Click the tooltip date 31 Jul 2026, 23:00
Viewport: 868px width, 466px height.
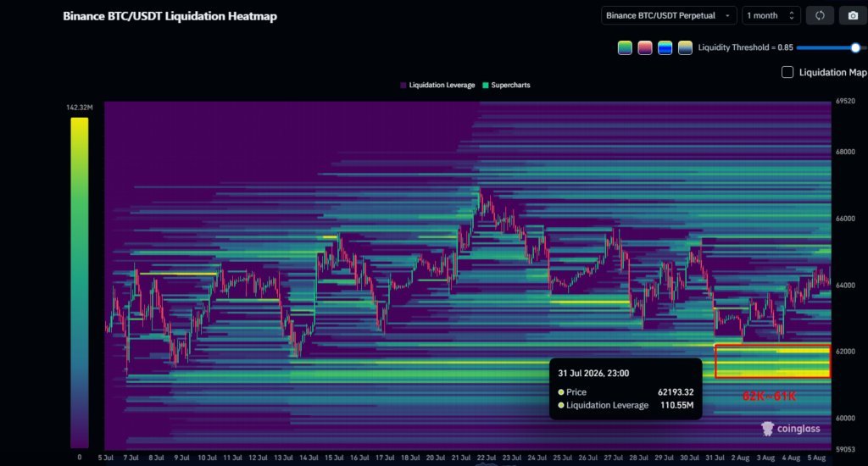pos(593,373)
